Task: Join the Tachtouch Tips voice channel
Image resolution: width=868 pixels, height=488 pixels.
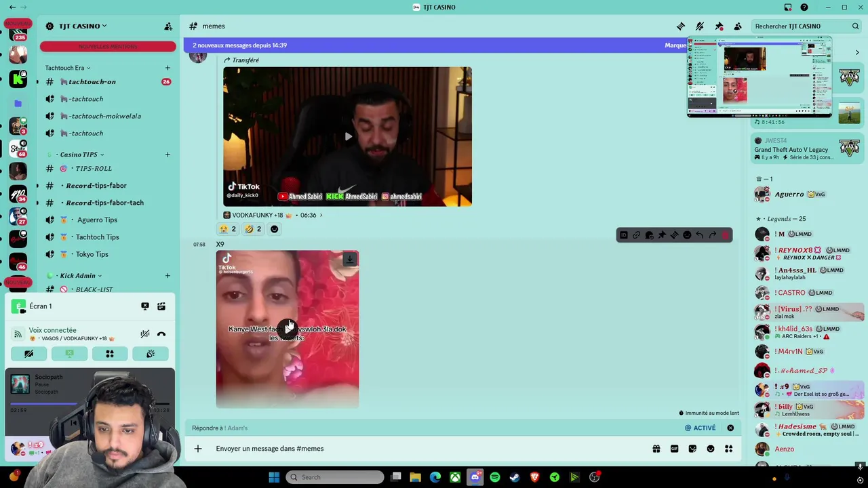Action: pos(108,237)
